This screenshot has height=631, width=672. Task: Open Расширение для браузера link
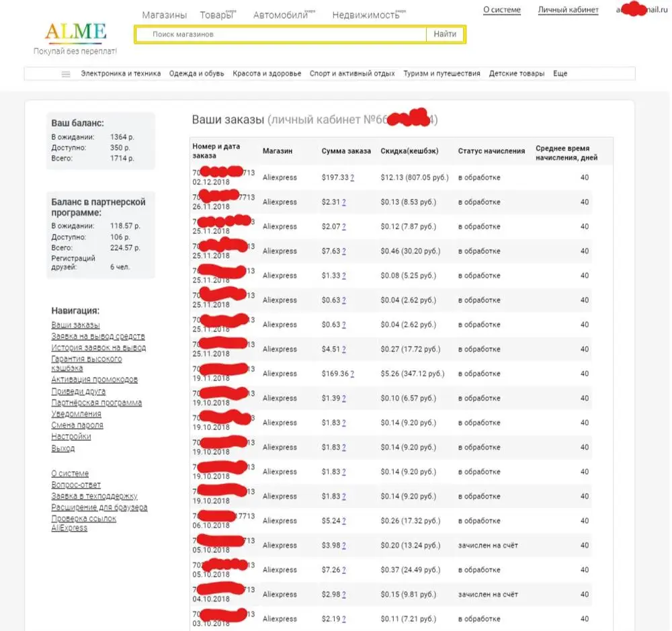99,507
